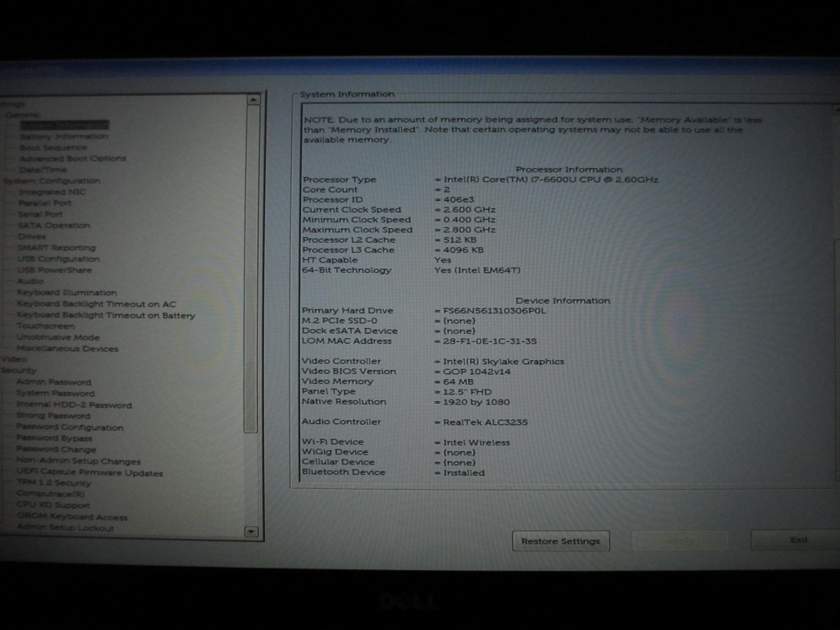Viewport: 840px width, 630px height.
Task: Select TPM 1.2 Security
Action: [53, 483]
